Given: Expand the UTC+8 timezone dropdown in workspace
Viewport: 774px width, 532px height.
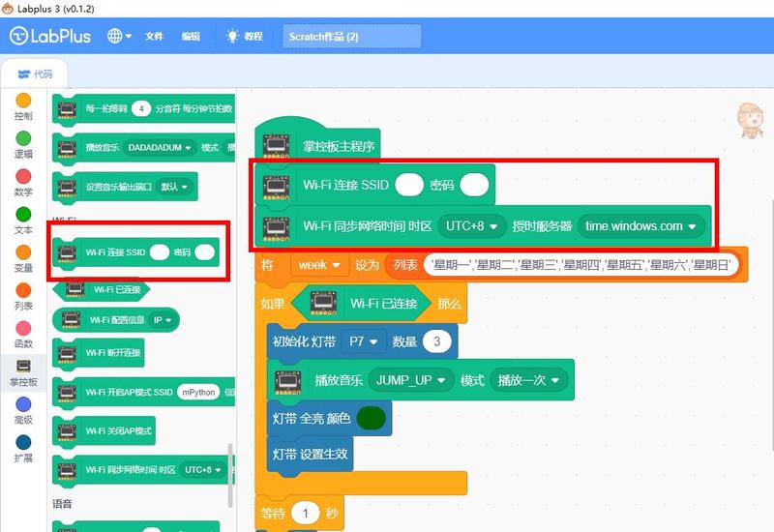Looking at the screenshot, I should (x=473, y=226).
